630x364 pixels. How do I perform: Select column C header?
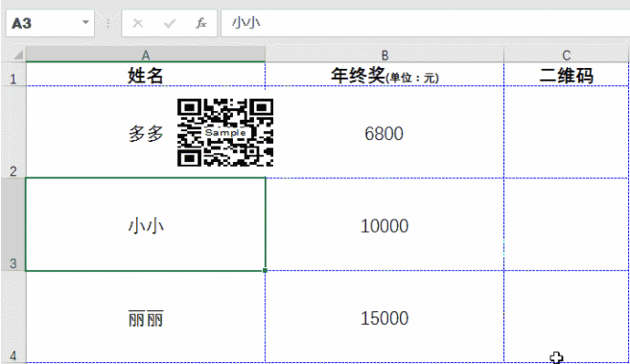tap(566, 55)
